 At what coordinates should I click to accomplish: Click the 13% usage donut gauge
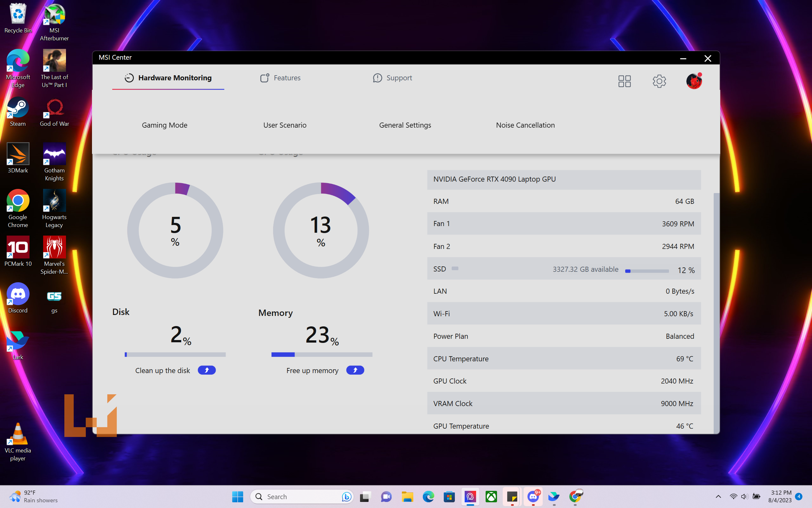[321, 230]
